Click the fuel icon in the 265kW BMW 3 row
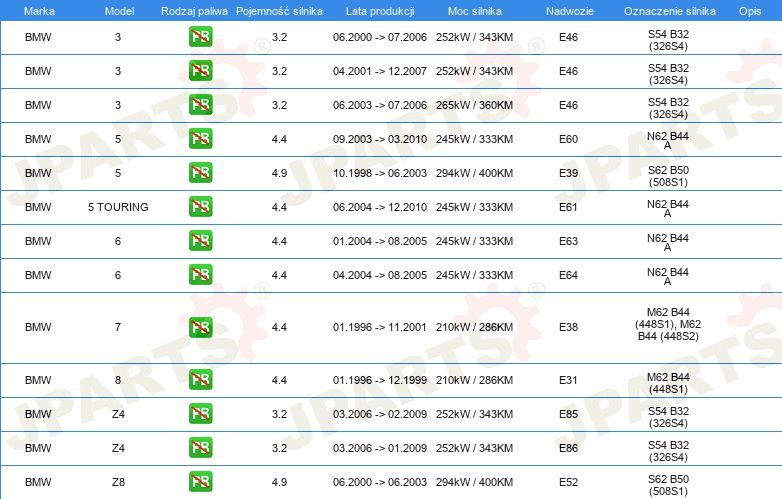 pos(200,105)
